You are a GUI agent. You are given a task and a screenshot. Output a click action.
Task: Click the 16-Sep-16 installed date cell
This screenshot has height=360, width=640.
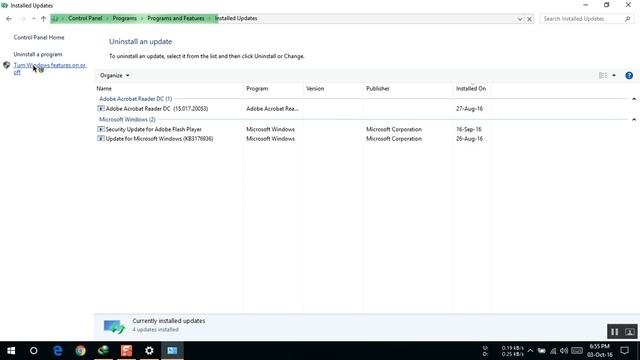pyautogui.click(x=469, y=129)
